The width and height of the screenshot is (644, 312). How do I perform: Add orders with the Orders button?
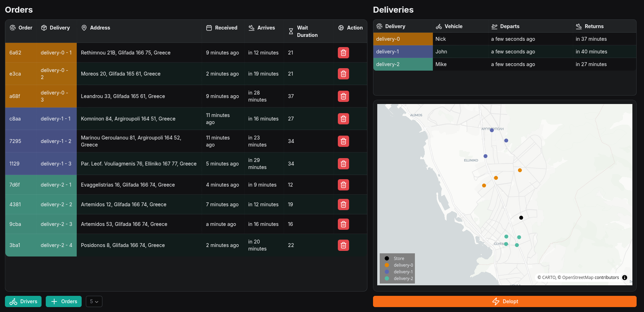pyautogui.click(x=64, y=301)
